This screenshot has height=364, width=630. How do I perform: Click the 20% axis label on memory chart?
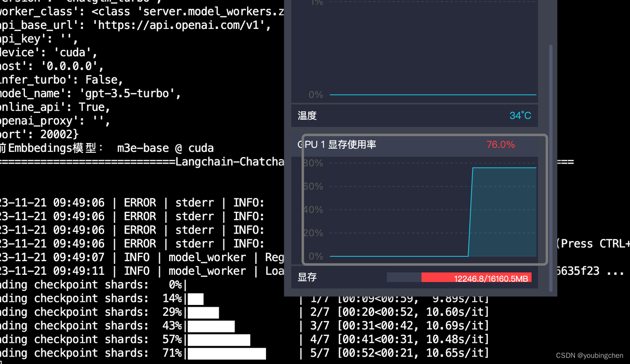(x=313, y=233)
